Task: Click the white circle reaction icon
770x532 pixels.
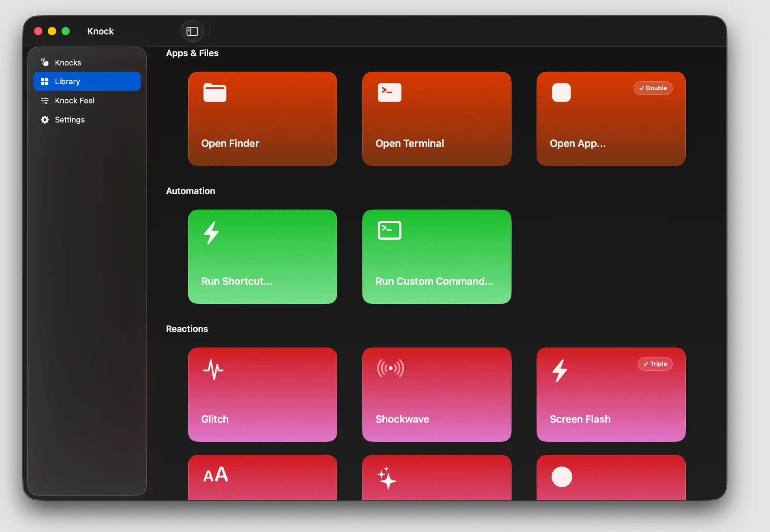Action: 562,477
